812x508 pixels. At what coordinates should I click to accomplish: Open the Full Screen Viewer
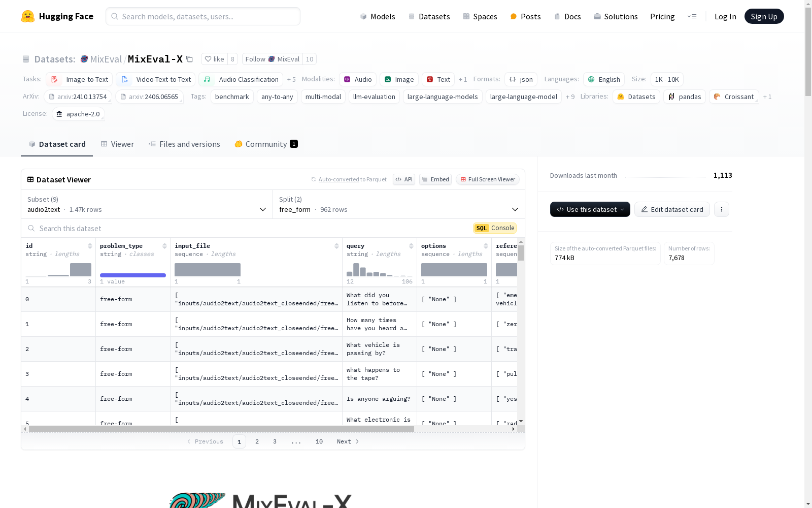[487, 179]
